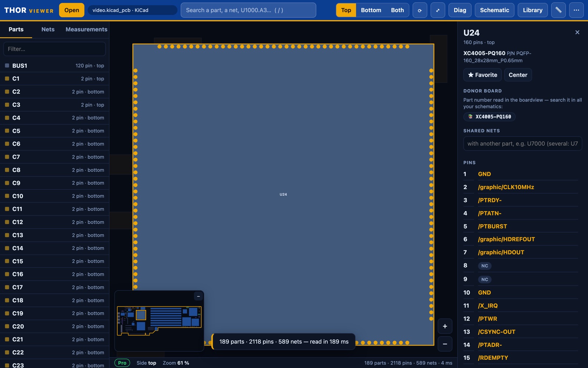Open the Schematic view
This screenshot has height=368, width=588.
pos(494,10)
